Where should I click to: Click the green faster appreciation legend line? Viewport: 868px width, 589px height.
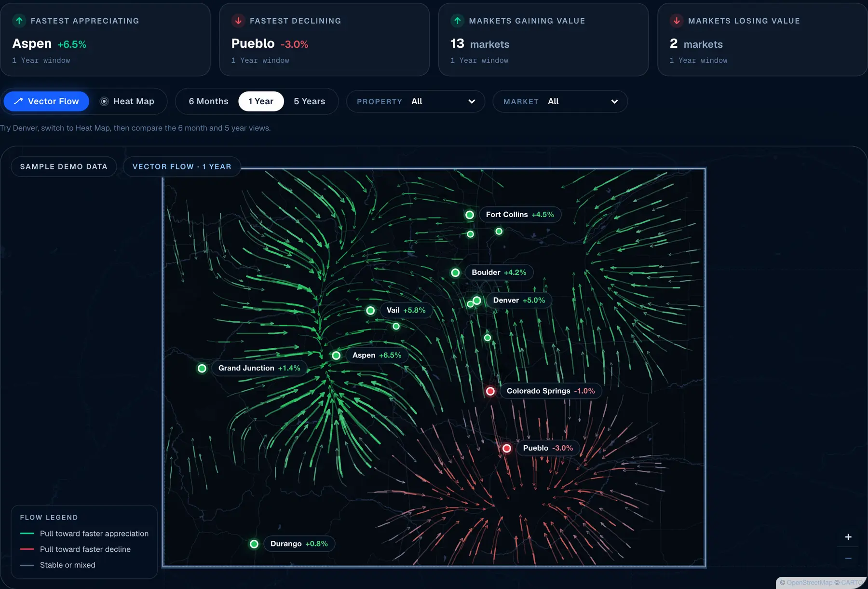coord(27,534)
